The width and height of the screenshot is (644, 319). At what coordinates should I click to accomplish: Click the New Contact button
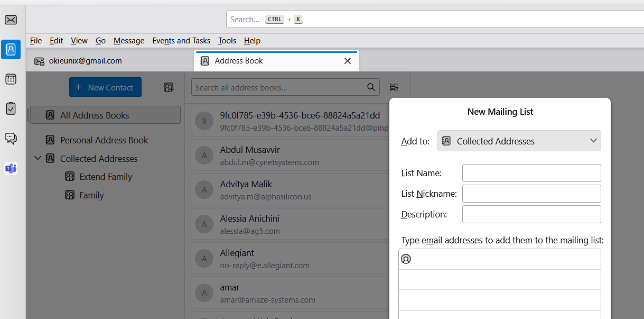[x=105, y=88]
